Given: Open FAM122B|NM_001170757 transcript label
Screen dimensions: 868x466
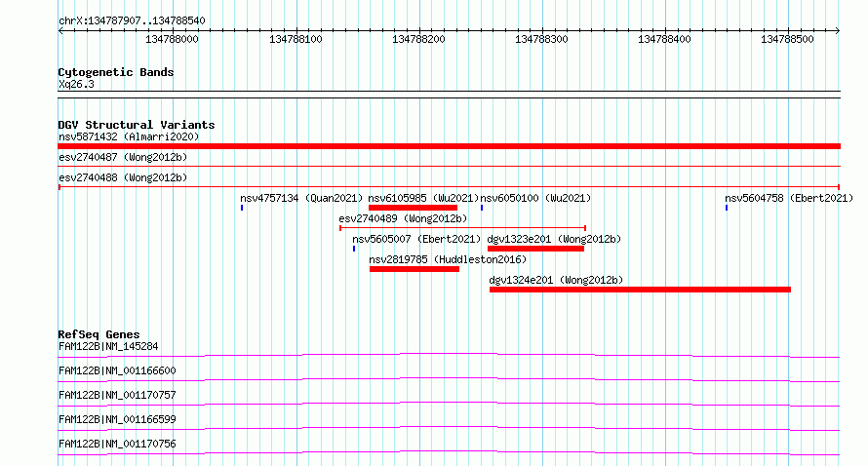Looking at the screenshot, I should [117, 395].
